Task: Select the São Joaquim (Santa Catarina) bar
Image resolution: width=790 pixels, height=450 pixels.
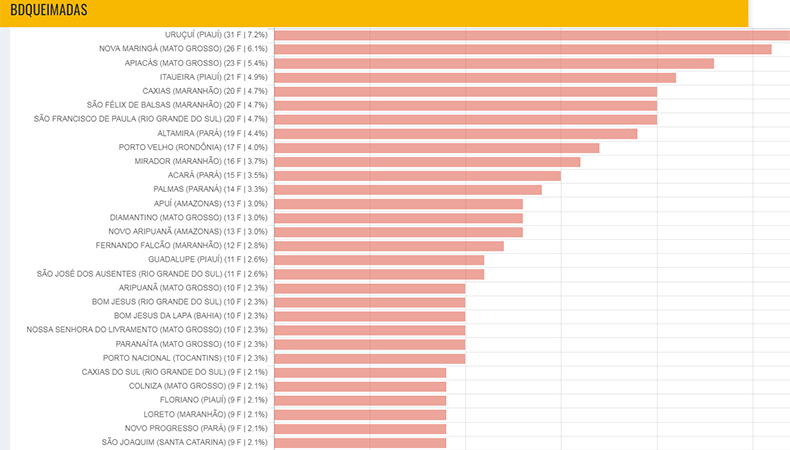Action: click(360, 443)
